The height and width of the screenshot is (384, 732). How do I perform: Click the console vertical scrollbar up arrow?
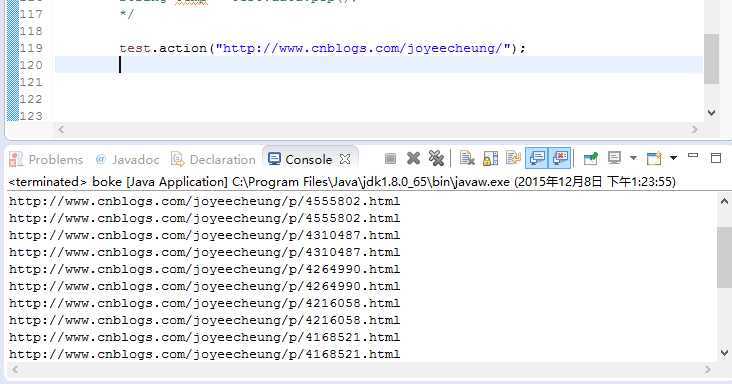point(724,202)
